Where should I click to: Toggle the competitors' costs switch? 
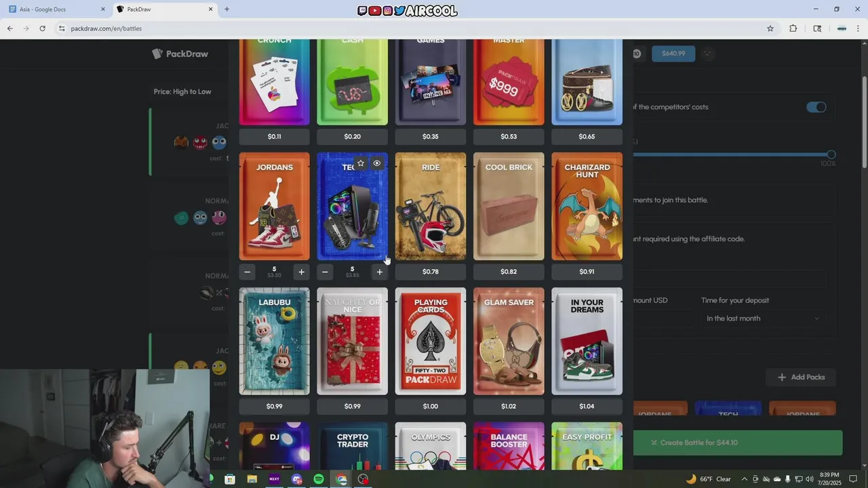816,107
